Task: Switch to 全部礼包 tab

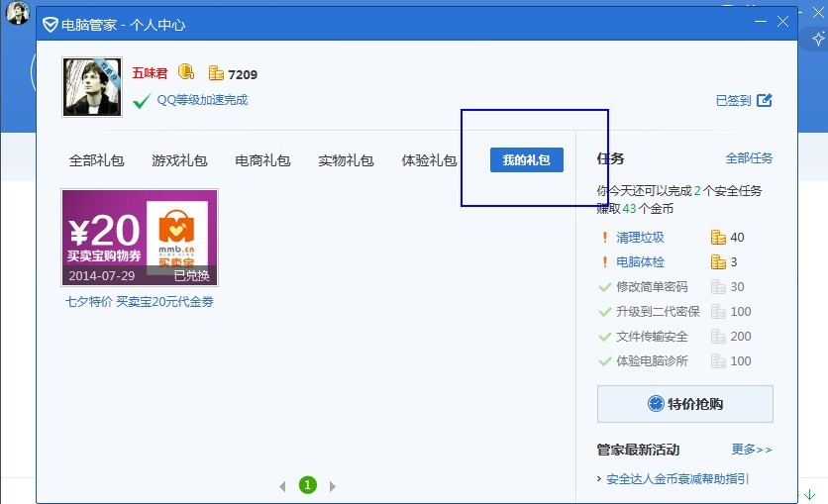Action: coord(97,160)
